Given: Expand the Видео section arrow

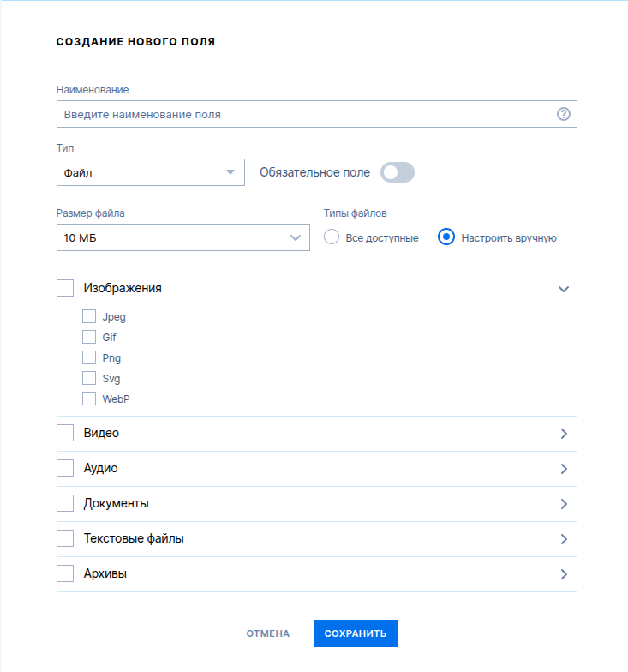Looking at the screenshot, I should pos(564,434).
